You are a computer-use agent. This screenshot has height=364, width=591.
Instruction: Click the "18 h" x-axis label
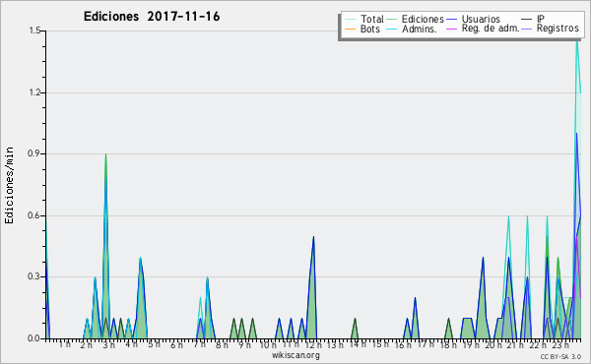point(448,345)
